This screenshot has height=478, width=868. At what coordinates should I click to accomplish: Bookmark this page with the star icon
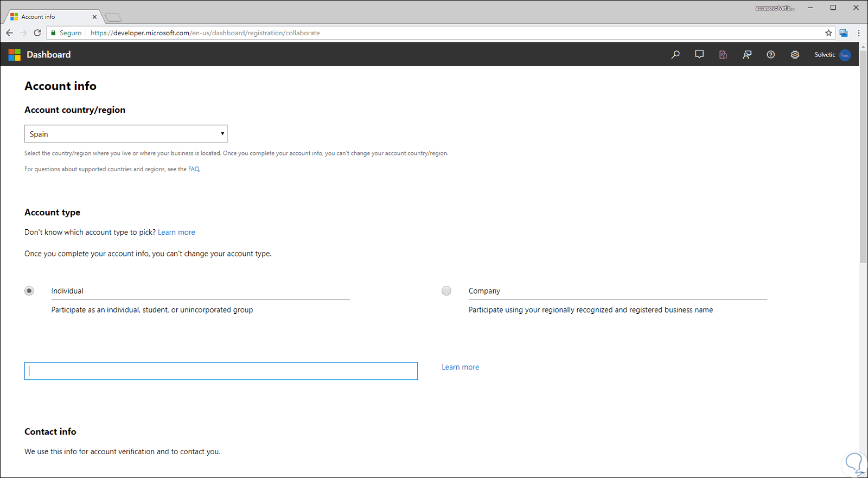tap(828, 33)
